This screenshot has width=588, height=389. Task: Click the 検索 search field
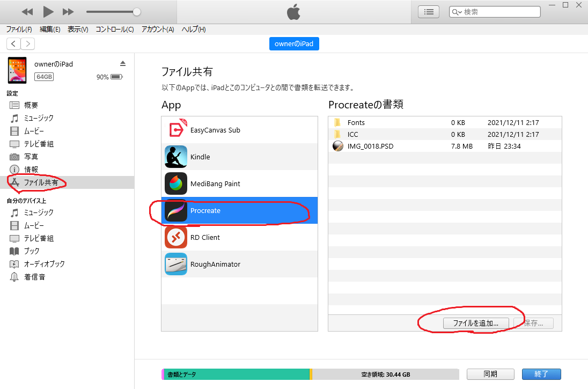495,12
